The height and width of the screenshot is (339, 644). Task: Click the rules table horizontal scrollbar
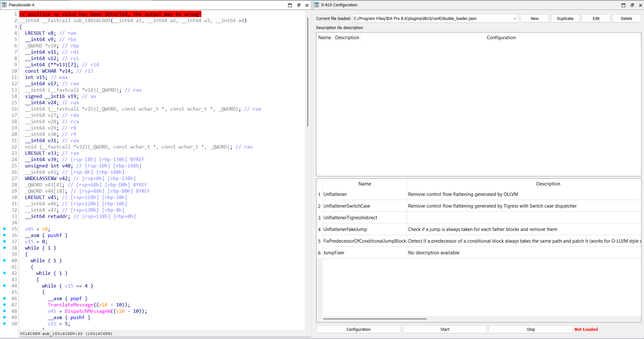pyautogui.click(x=375, y=319)
